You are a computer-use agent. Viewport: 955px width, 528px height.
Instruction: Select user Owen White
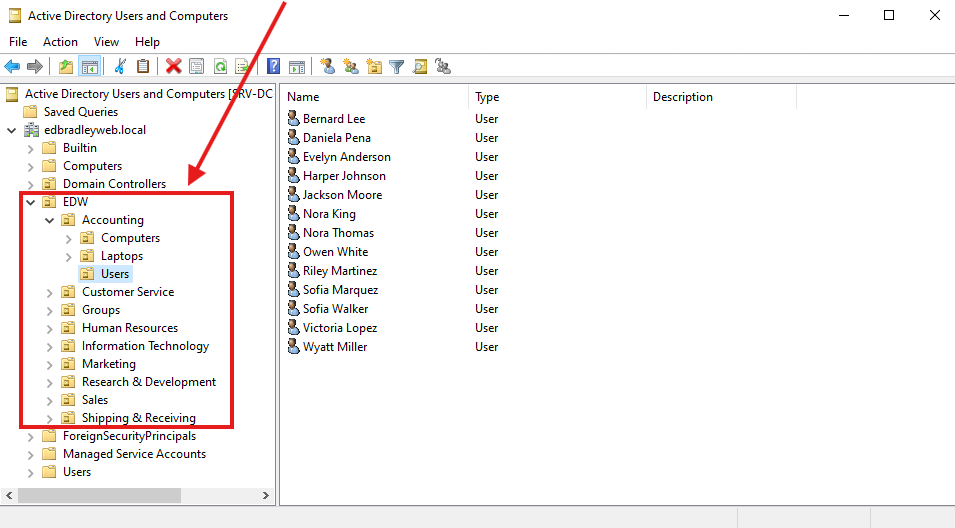[336, 252]
